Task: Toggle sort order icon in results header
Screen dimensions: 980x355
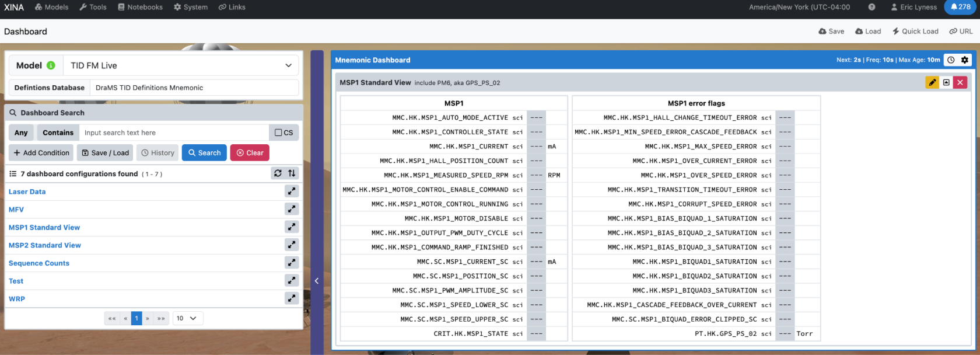Action: 292,173
